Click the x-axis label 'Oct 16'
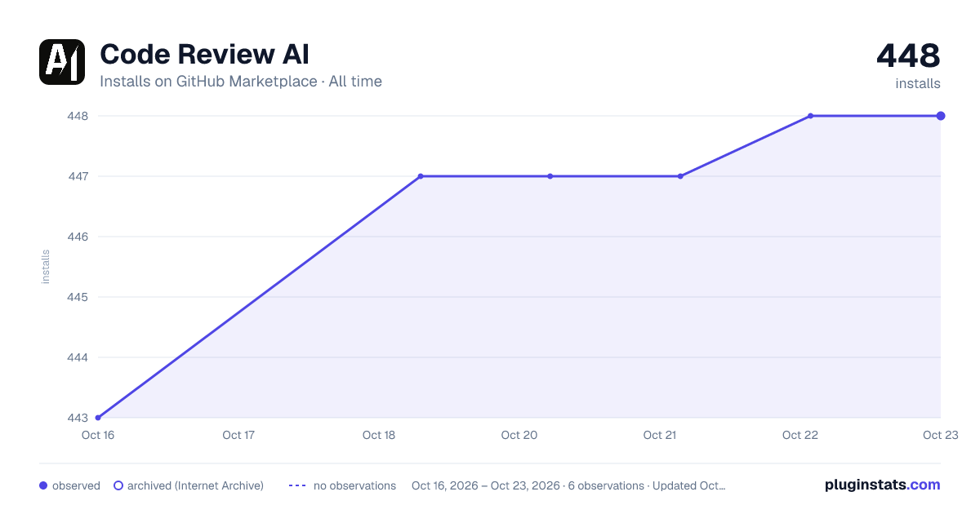This screenshot has height=514, width=980. click(98, 436)
